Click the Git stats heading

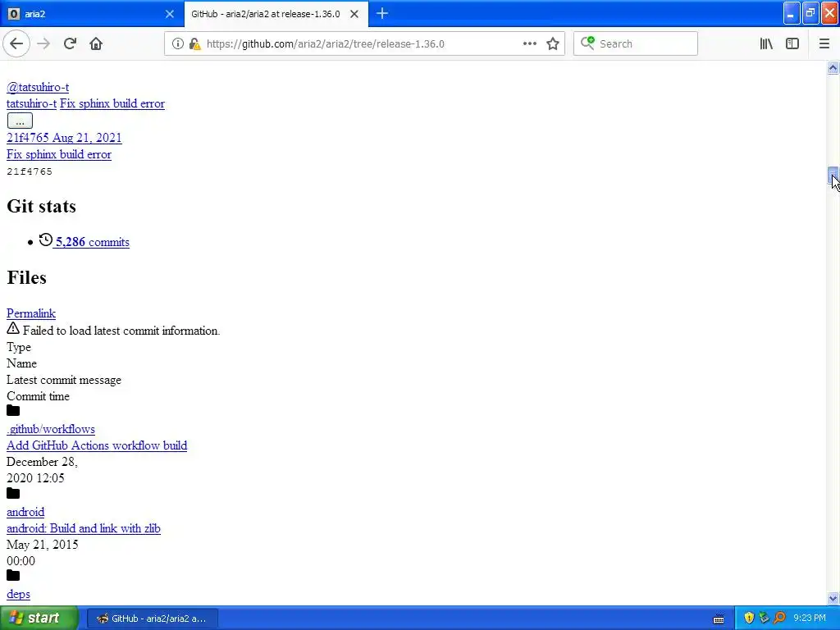pos(41,206)
